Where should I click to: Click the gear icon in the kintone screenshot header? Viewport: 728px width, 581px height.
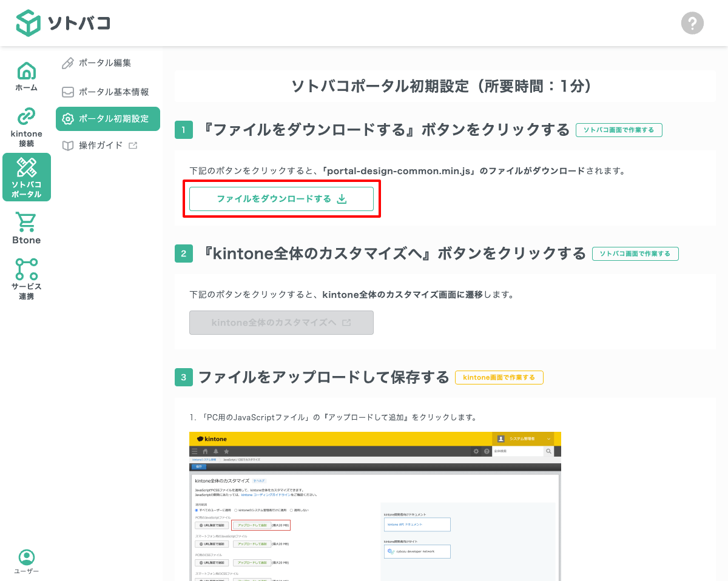click(x=476, y=451)
